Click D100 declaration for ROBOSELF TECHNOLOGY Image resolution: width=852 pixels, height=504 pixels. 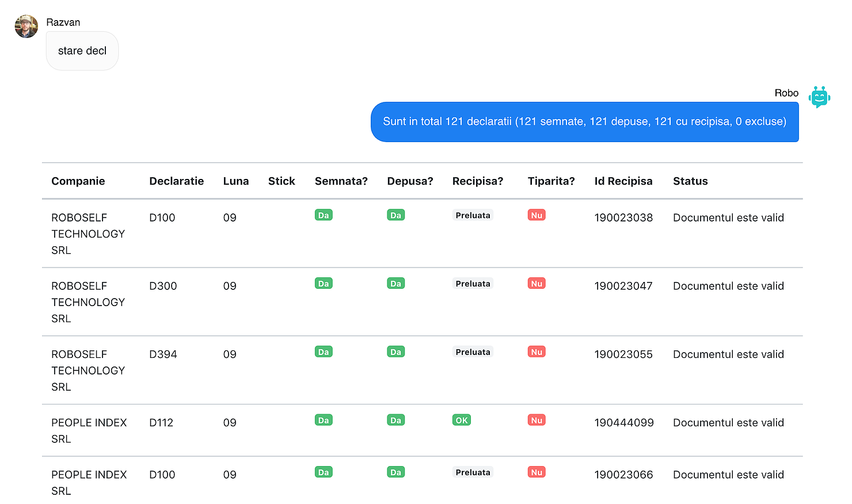[x=162, y=217]
